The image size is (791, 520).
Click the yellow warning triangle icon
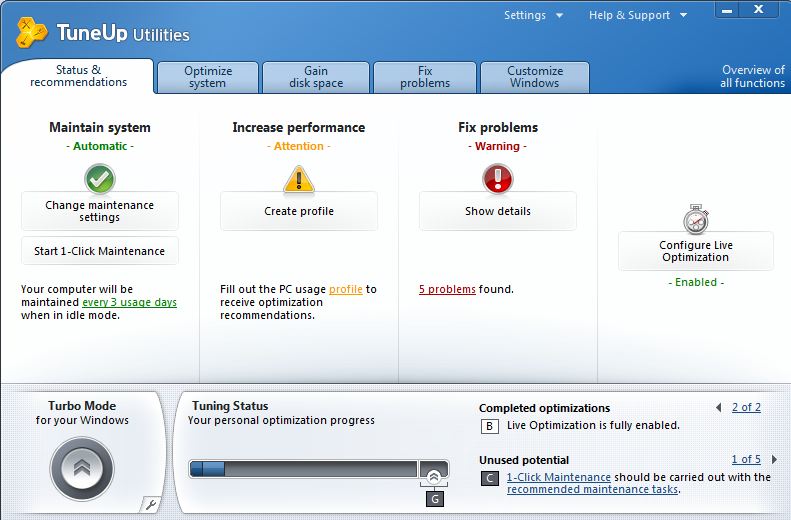[298, 179]
